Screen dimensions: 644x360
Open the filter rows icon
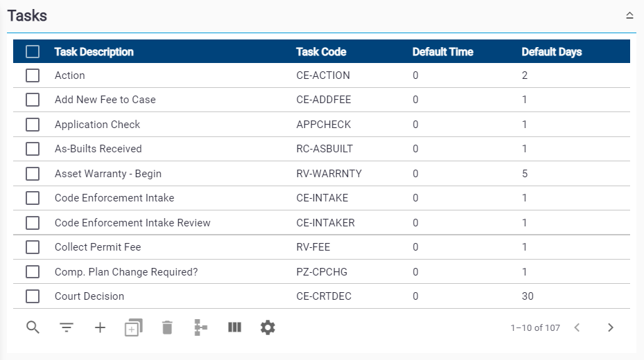point(67,327)
